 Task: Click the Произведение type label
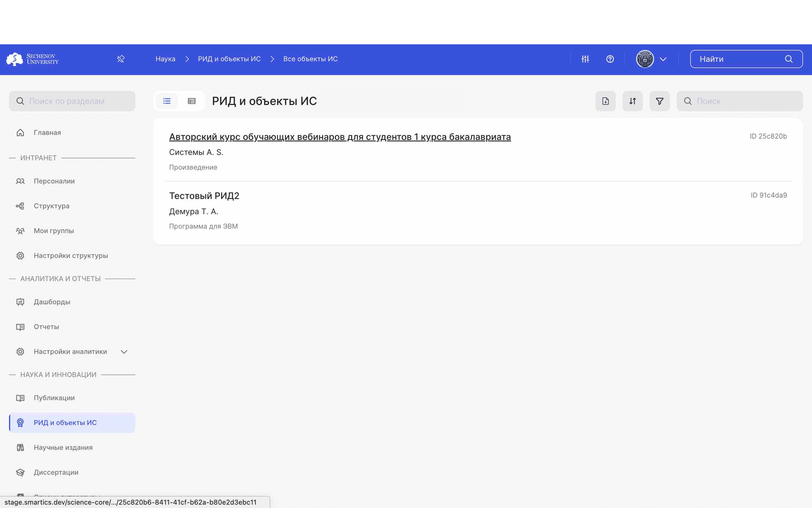click(193, 167)
